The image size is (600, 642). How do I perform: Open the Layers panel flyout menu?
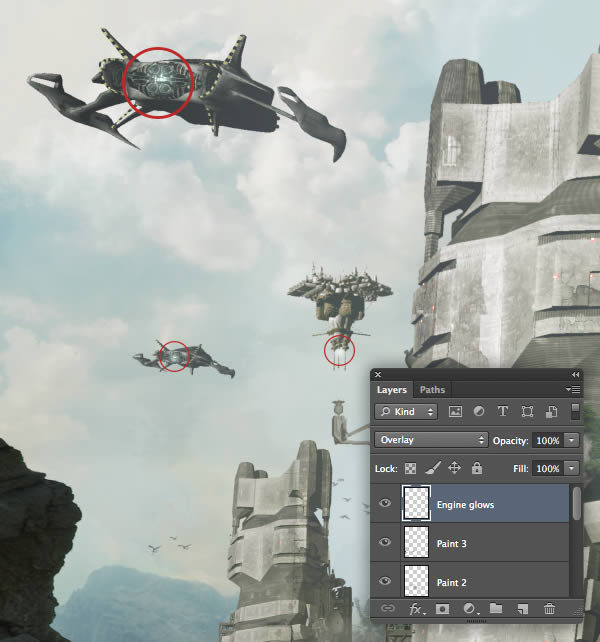[574, 389]
